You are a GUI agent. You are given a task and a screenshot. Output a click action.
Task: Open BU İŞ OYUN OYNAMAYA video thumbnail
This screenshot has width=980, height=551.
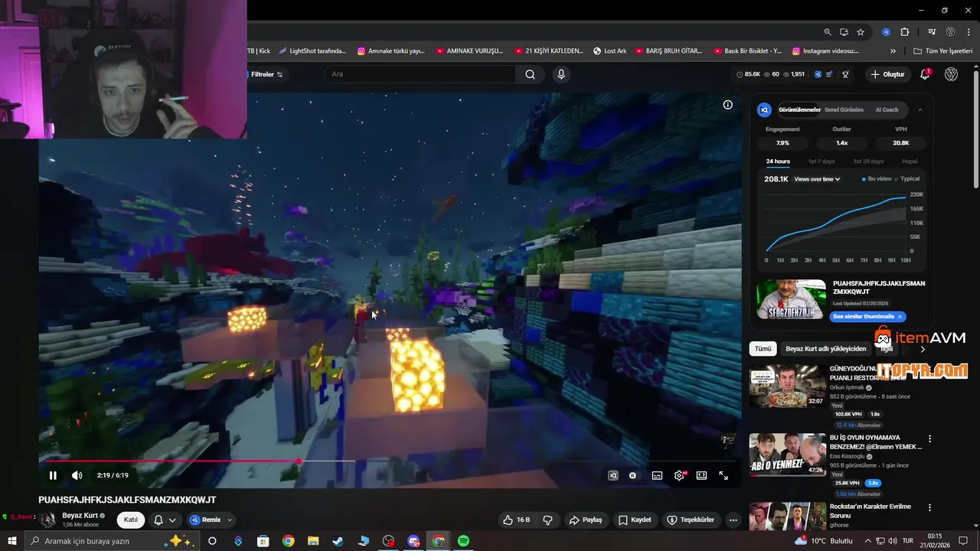[x=787, y=455]
